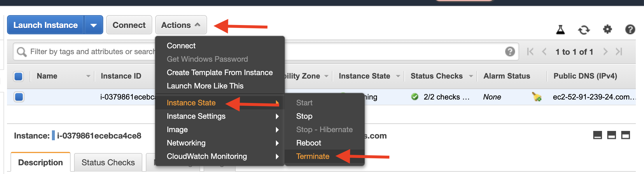This screenshot has width=644, height=174.
Task: Click the Public DNS (IPv4) column header
Action: click(x=585, y=76)
